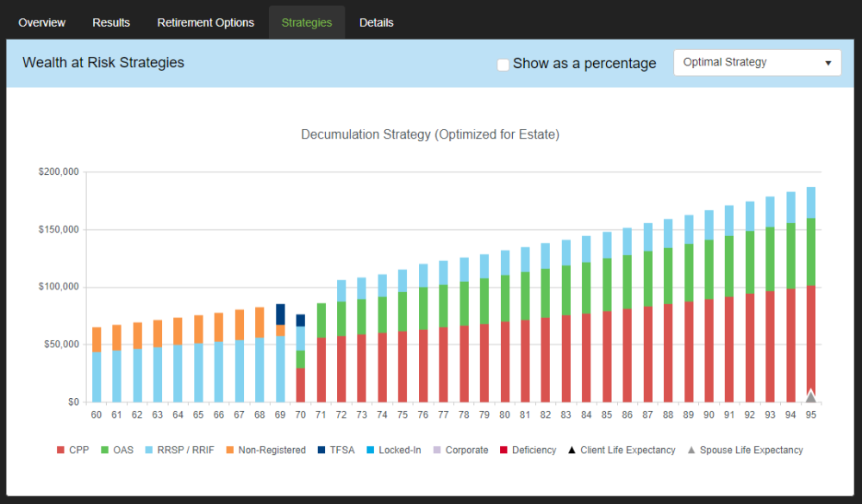The image size is (862, 504).
Task: Open the Results tab
Action: pos(111,22)
